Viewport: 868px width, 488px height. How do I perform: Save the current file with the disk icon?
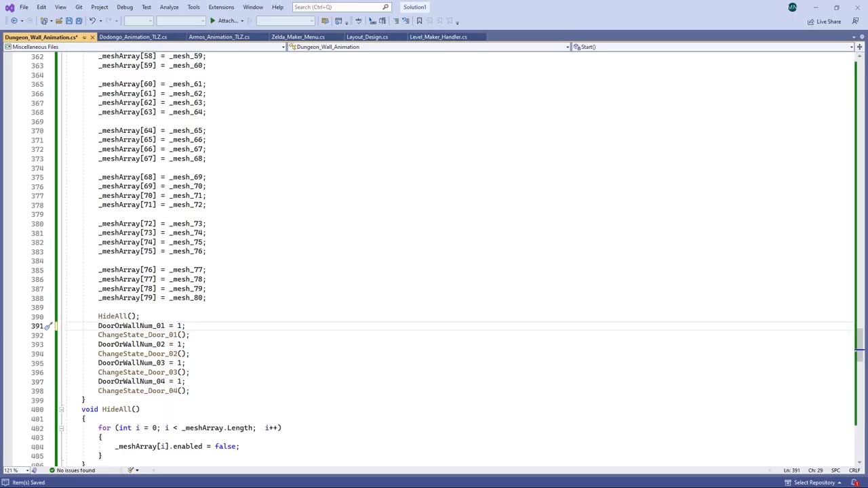click(68, 21)
